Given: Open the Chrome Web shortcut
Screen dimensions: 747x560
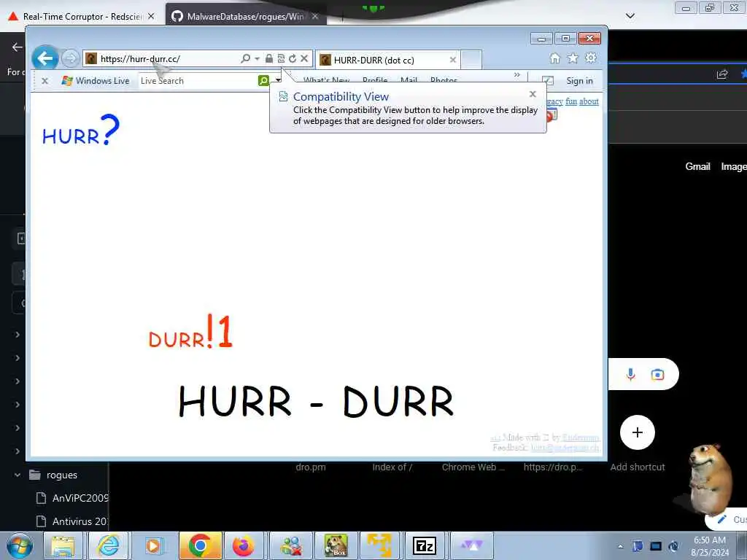Looking at the screenshot, I should pyautogui.click(x=473, y=467).
